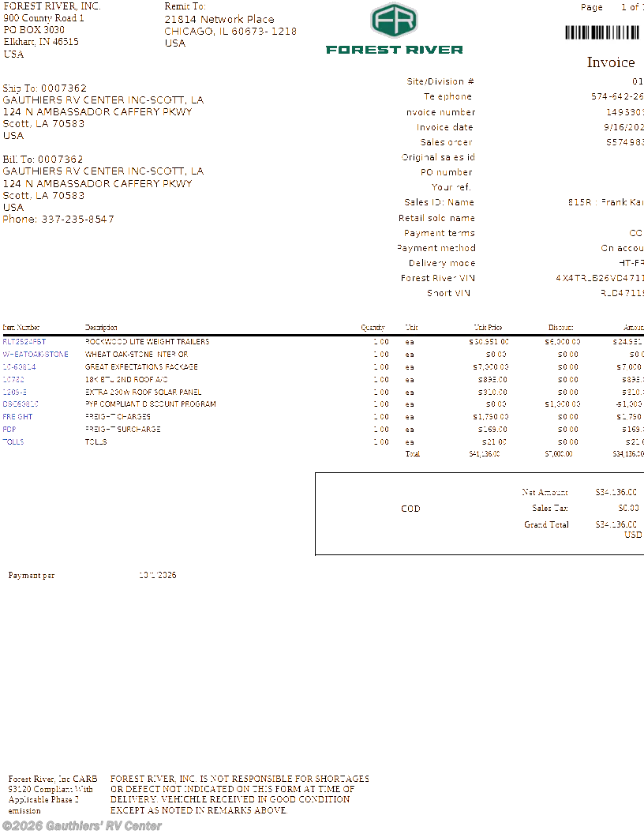The width and height of the screenshot is (644, 834).
Task: Click the "Grand Total" label
Action: [x=546, y=524]
